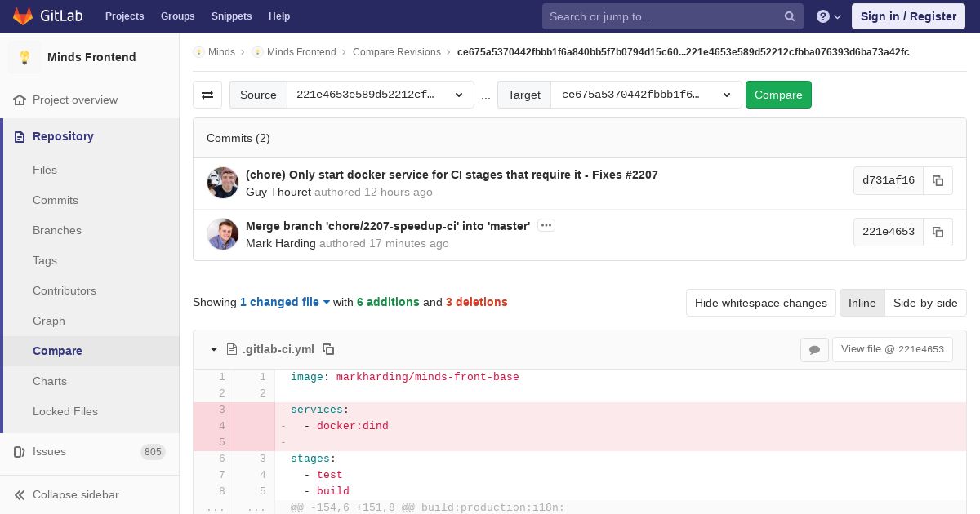
Task: Click Minds Frontend icon in breadcrumb
Action: point(257,51)
